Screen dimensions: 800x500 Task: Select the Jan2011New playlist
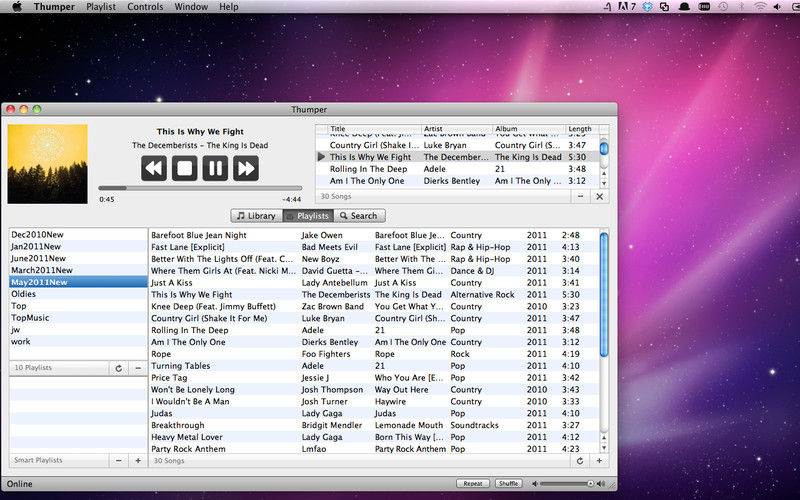click(78, 246)
